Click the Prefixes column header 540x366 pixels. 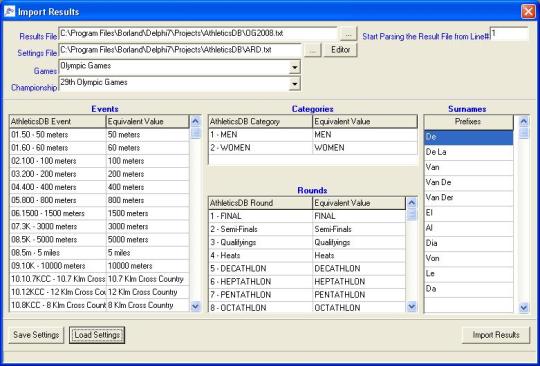point(468,122)
